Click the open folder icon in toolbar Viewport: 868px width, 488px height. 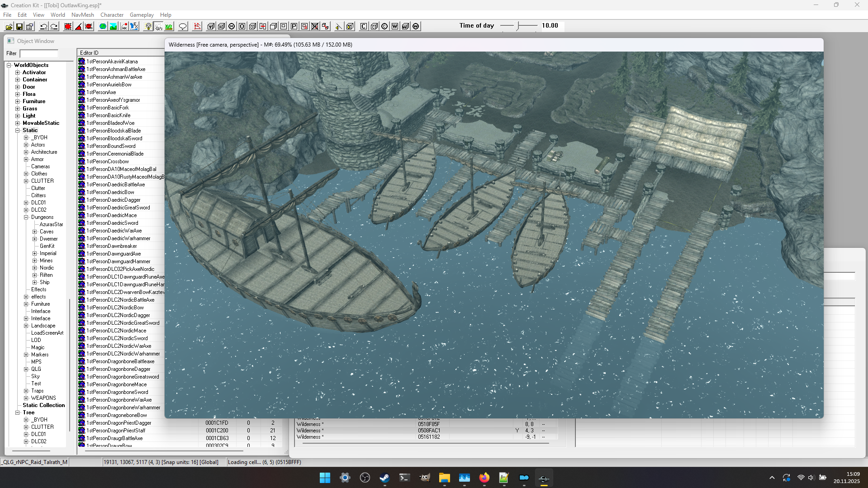pyautogui.click(x=9, y=27)
